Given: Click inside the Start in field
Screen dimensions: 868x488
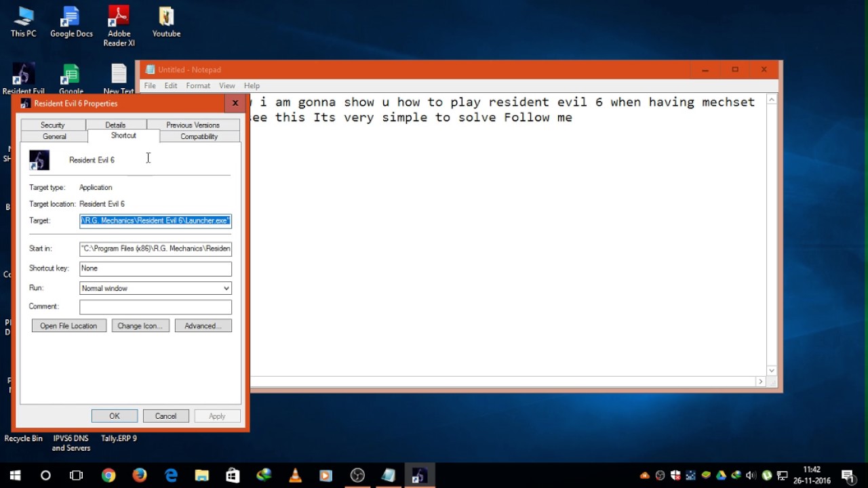Looking at the screenshot, I should (x=155, y=249).
